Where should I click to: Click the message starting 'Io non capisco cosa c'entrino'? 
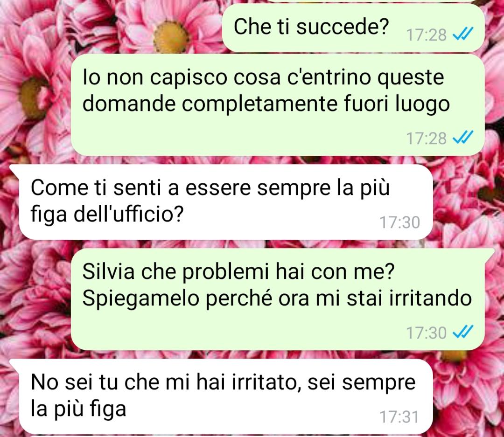click(x=277, y=105)
